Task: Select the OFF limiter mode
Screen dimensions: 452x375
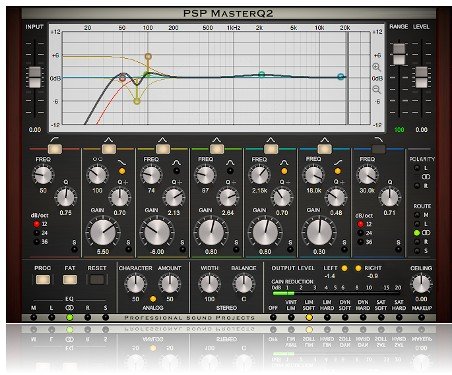Action: (273, 317)
